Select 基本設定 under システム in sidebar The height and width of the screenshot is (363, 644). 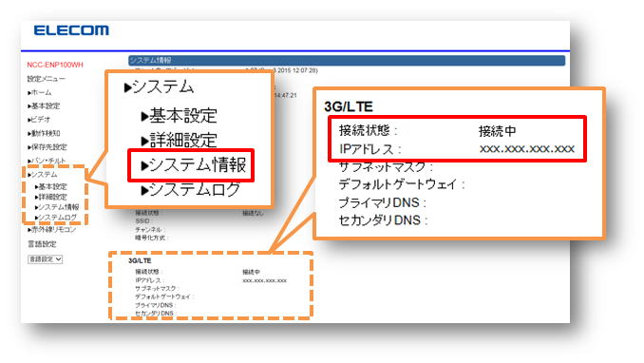(x=51, y=186)
